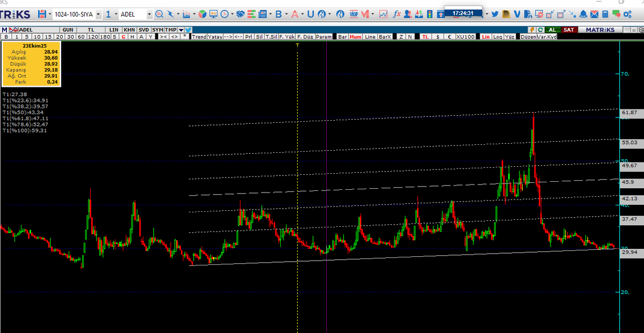Click the Var.Kyd button
The image size is (644, 333).
pyautogui.click(x=547, y=36)
